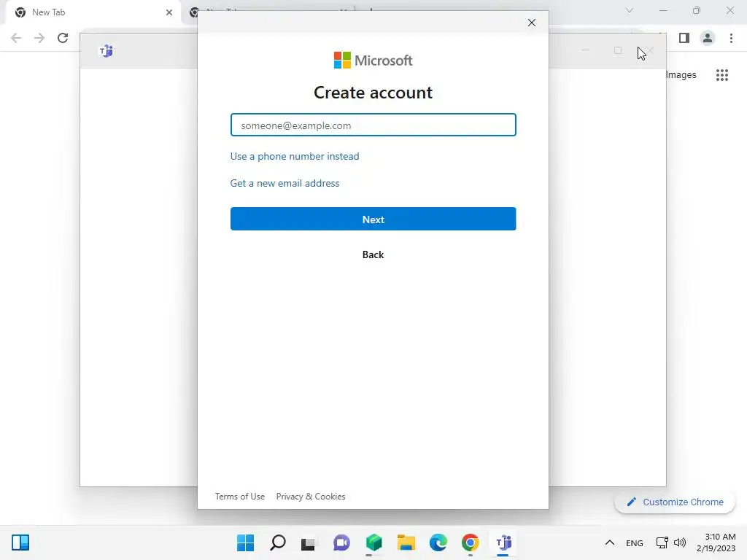Open network status in system tray
This screenshot has height=560, width=747.
coord(662,542)
